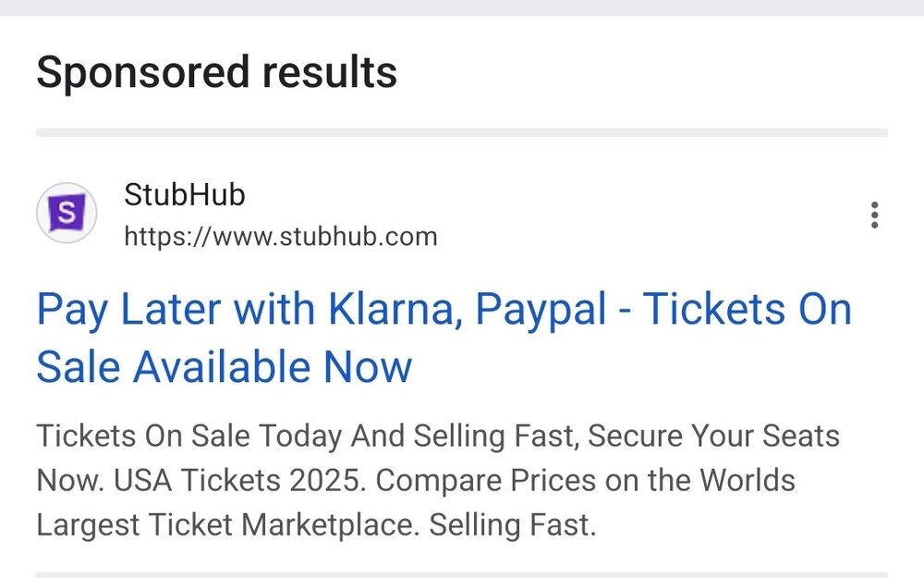Select the StubHub site name text
Image resolution: width=924 pixels, height=578 pixels.
[x=184, y=195]
